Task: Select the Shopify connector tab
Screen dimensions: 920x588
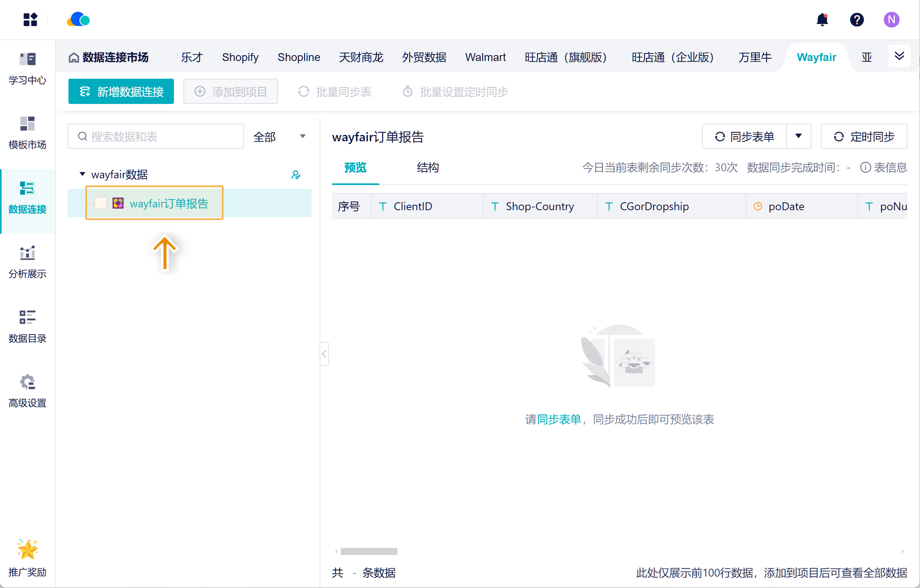Action: click(240, 57)
